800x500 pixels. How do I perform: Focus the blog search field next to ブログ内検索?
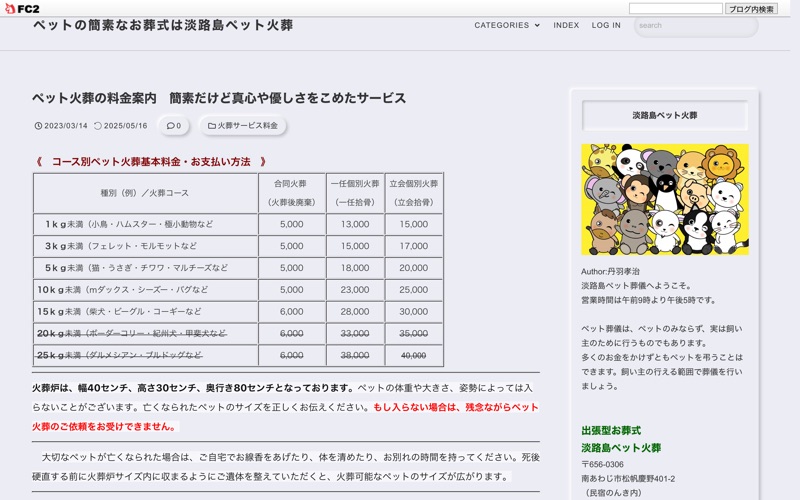click(676, 9)
